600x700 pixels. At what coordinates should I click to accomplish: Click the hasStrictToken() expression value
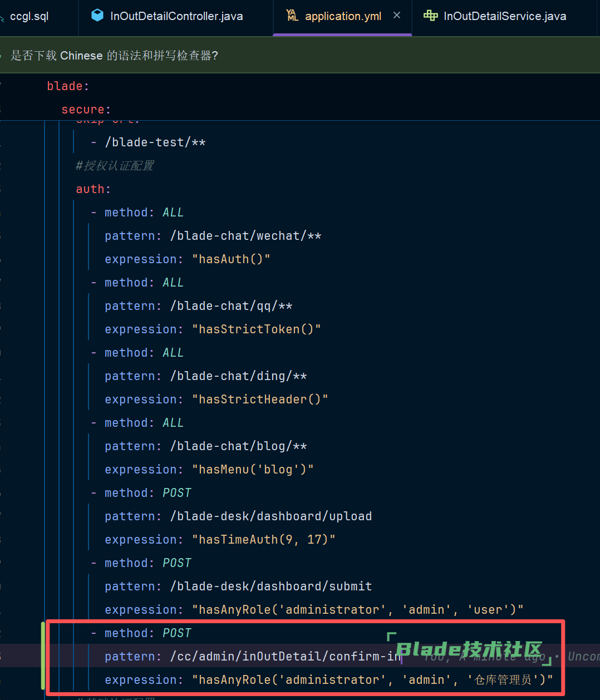coord(256,329)
